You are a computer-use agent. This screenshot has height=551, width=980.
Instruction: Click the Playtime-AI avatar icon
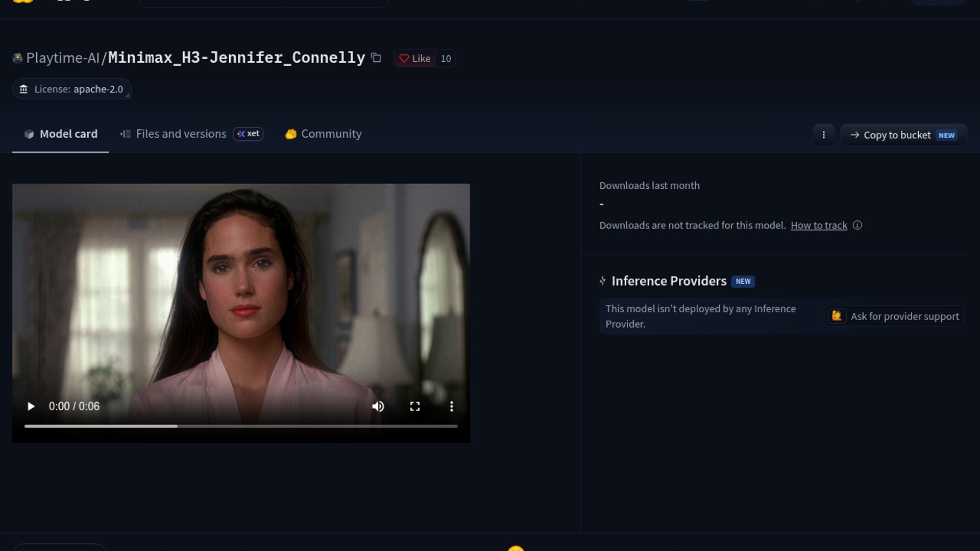click(18, 58)
